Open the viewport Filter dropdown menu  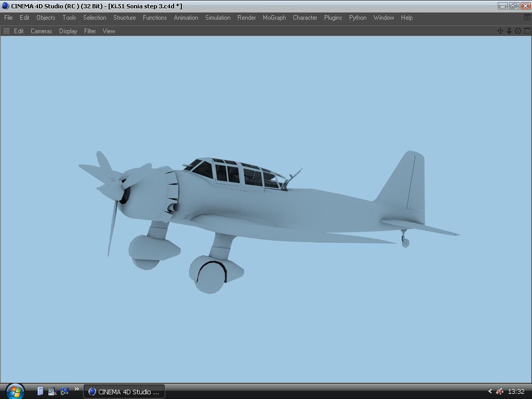(x=90, y=31)
